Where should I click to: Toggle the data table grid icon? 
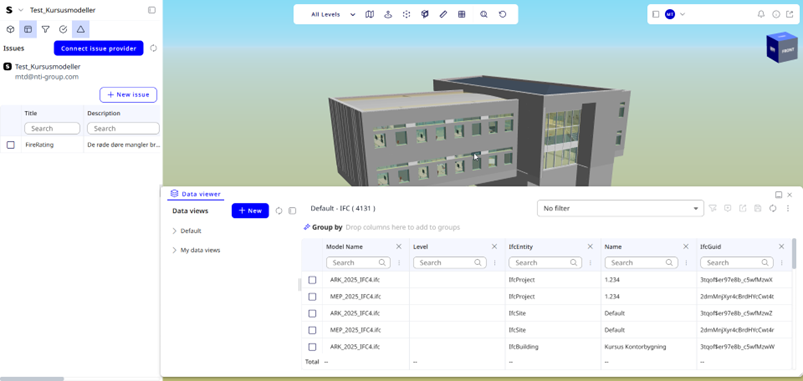[x=461, y=14]
